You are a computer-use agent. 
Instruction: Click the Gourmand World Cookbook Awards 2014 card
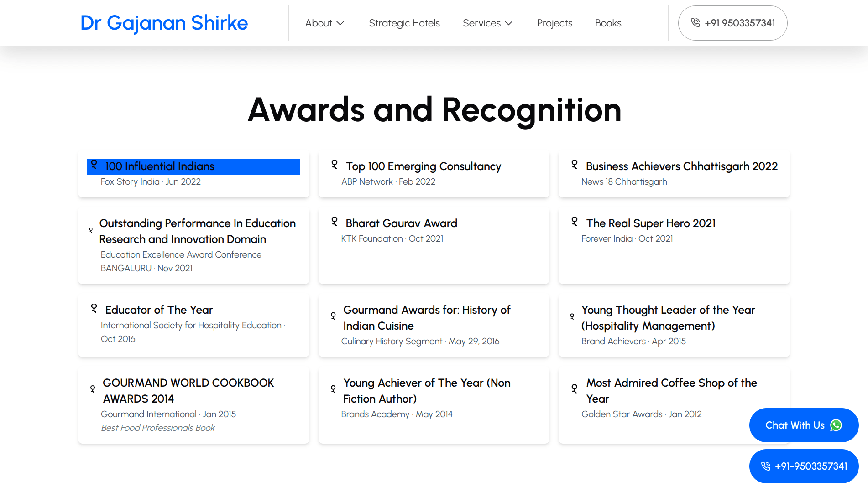pyautogui.click(x=193, y=406)
